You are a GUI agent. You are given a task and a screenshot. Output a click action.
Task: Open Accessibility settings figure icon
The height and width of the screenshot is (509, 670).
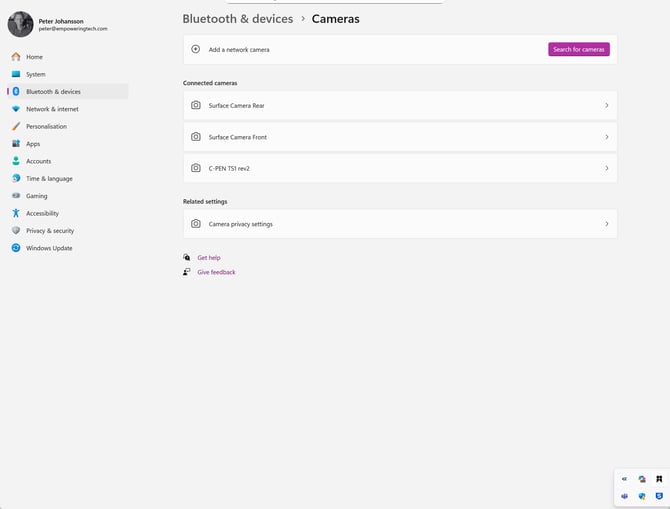(x=16, y=213)
